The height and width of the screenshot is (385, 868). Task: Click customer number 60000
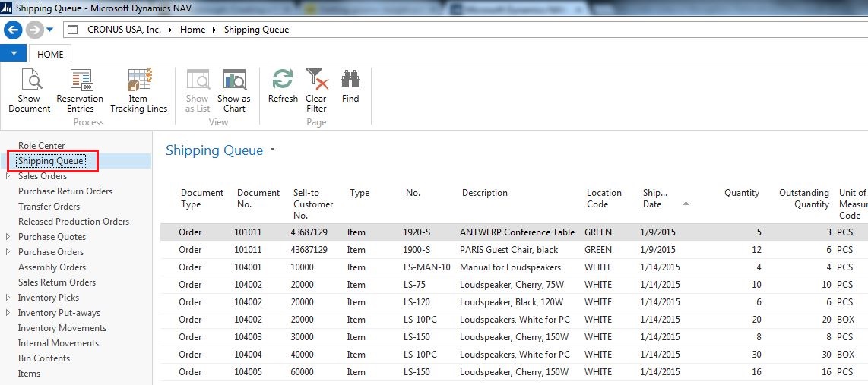coord(303,372)
